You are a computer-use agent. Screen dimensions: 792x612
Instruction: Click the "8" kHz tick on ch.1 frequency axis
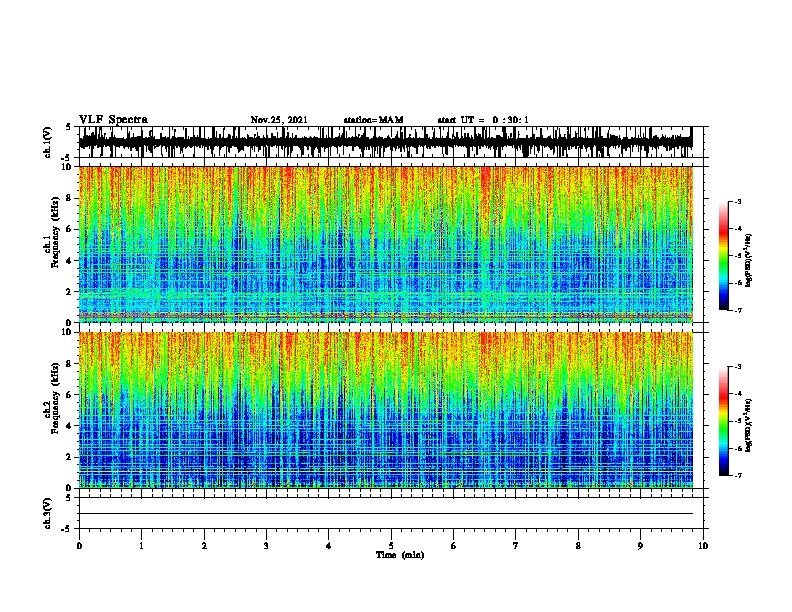pos(70,198)
